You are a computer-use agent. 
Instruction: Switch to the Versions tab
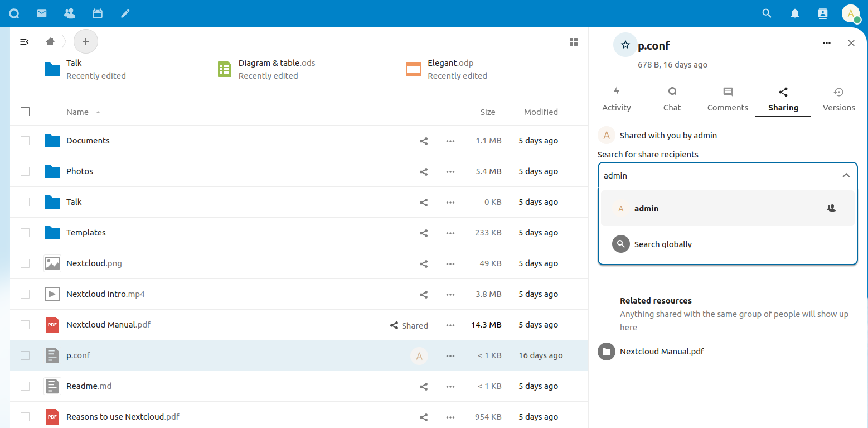838,99
